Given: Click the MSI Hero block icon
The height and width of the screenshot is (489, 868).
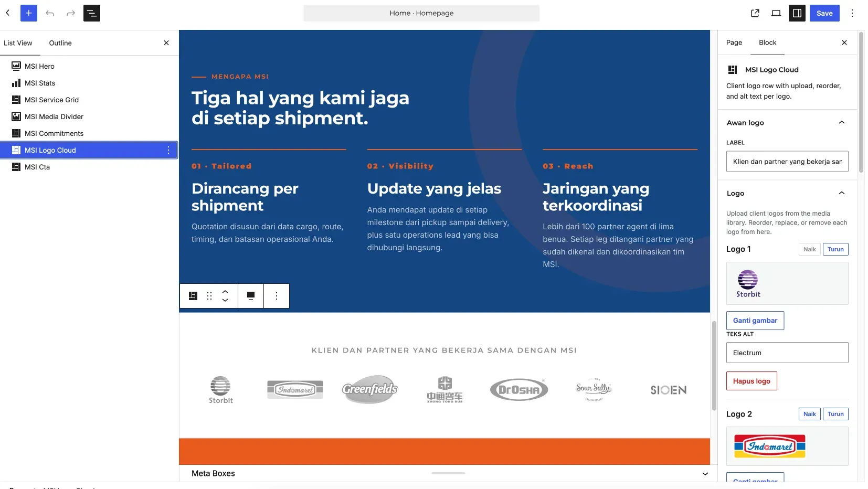Looking at the screenshot, I should (16, 66).
